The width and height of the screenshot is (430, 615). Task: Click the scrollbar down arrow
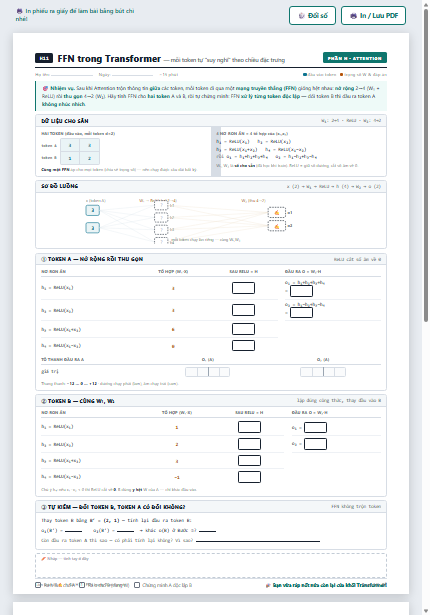coord(426,611)
